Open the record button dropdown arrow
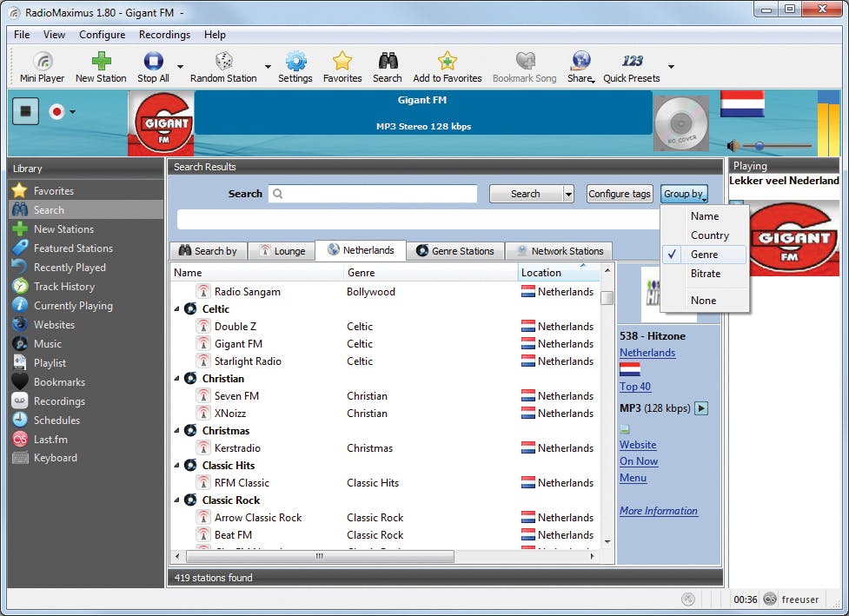849x616 pixels. coord(72,112)
